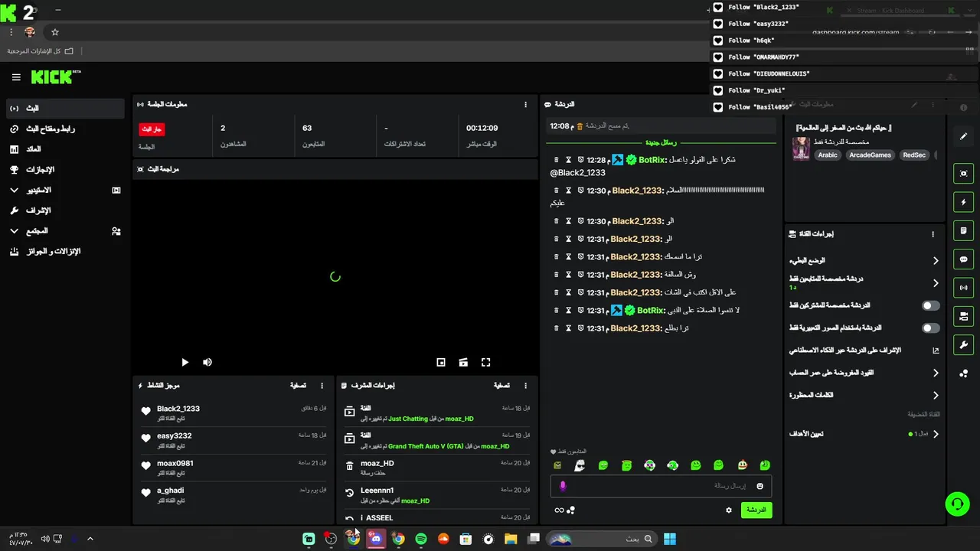
Task: Play the stream preview
Action: (x=185, y=363)
